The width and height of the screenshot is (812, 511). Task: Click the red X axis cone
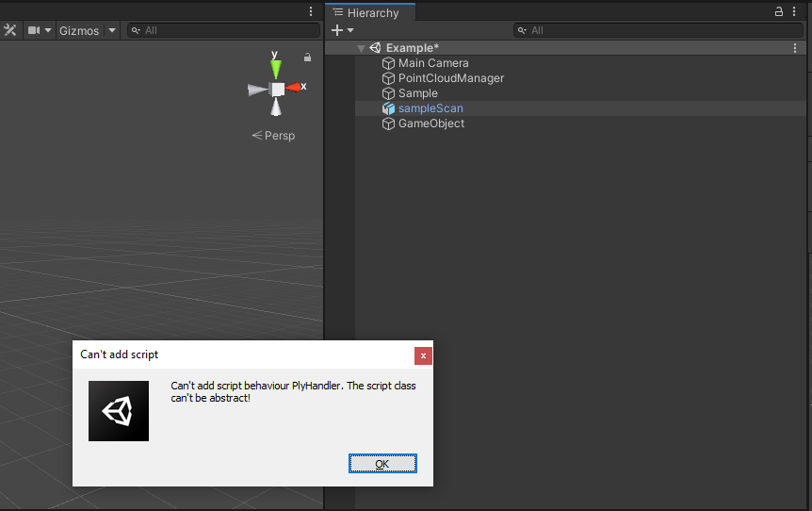click(x=293, y=87)
